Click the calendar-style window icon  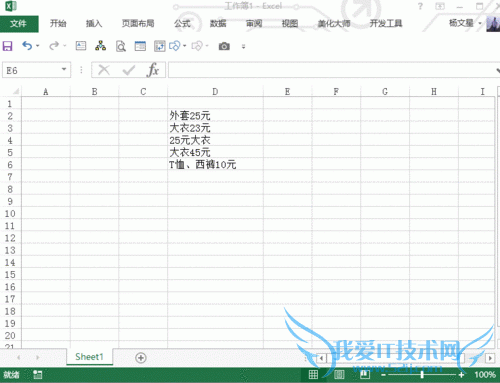[140, 46]
